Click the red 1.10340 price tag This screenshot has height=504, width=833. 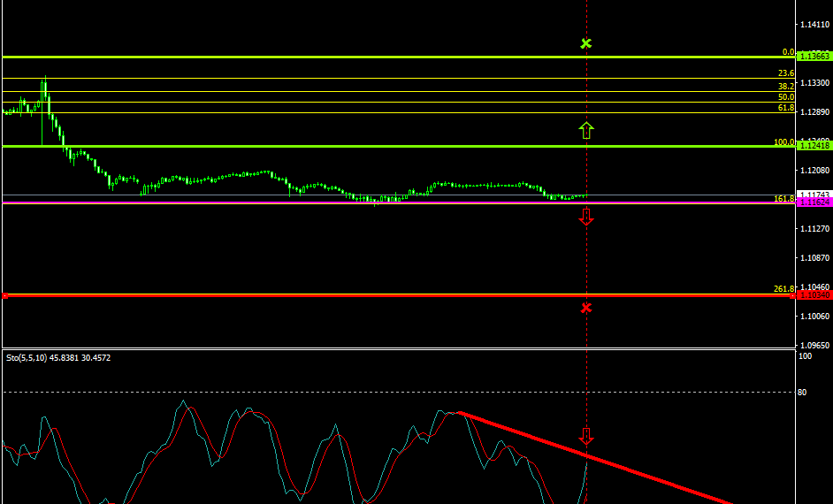click(x=814, y=295)
